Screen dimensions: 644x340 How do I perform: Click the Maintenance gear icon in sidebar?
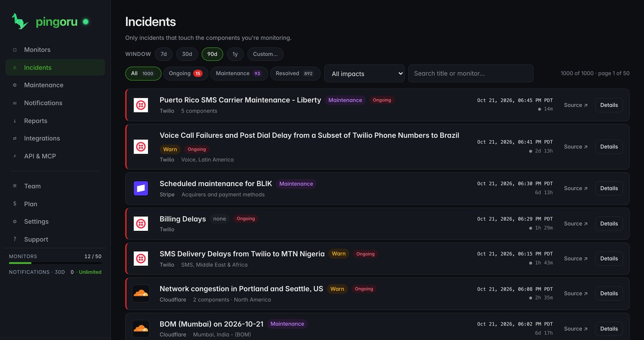coord(15,85)
